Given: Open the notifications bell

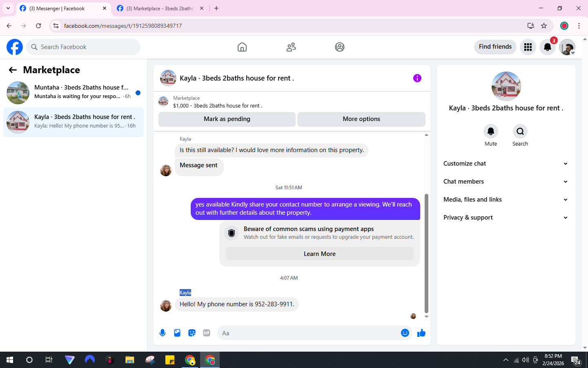Looking at the screenshot, I should 548,47.
